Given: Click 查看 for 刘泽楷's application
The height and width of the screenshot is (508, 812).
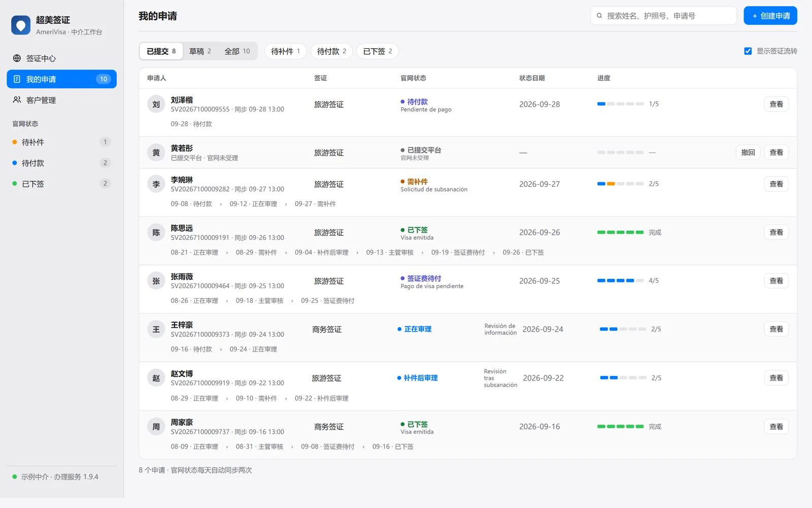Looking at the screenshot, I should tap(776, 104).
